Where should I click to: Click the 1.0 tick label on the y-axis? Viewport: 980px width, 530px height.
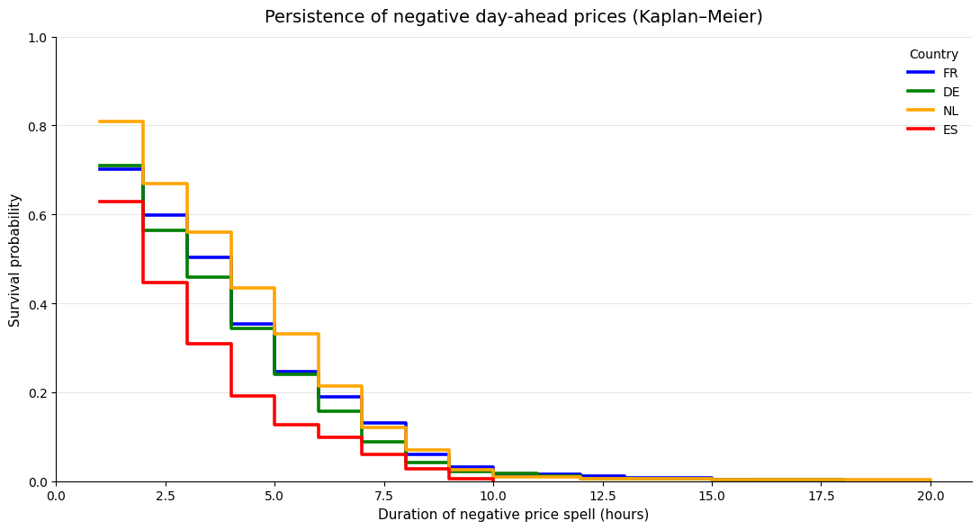39,38
